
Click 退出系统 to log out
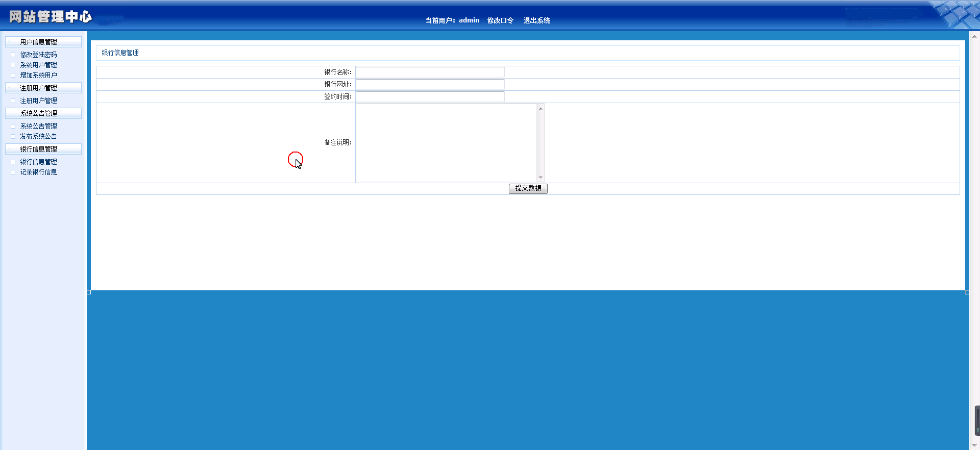(x=536, y=20)
